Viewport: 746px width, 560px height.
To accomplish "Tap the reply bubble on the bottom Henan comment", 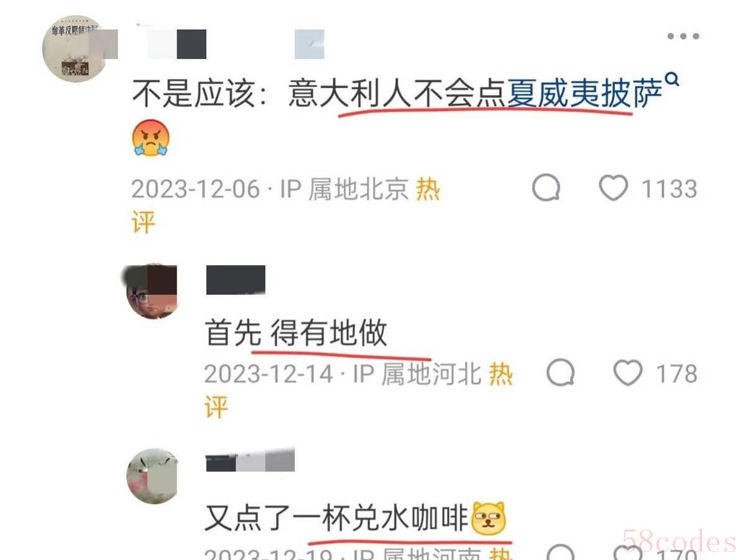I will click(561, 553).
